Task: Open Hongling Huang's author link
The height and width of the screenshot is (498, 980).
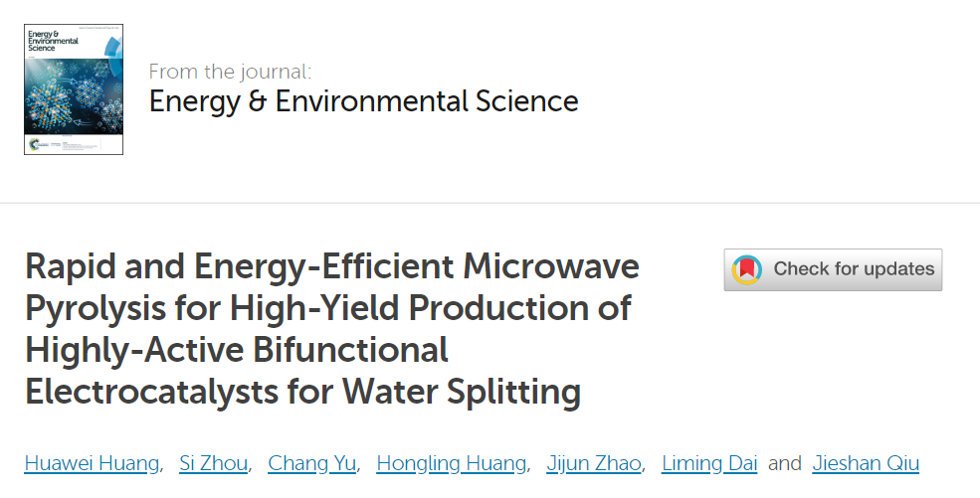Action: pyautogui.click(x=452, y=463)
